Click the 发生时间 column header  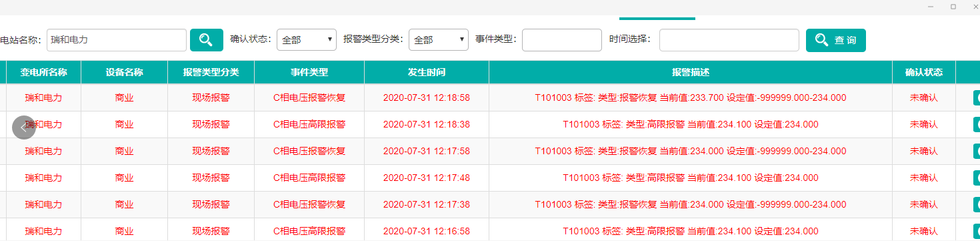(x=427, y=72)
